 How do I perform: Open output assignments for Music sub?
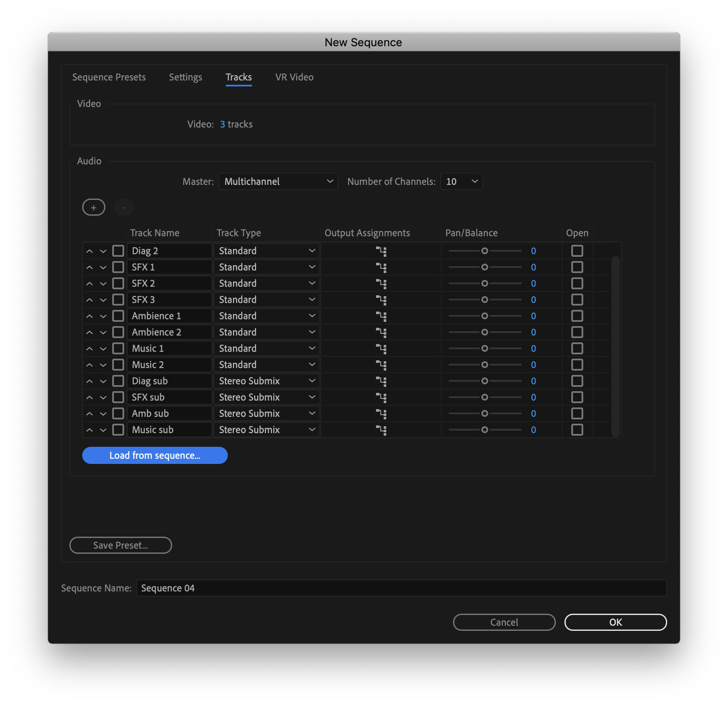pyautogui.click(x=381, y=429)
